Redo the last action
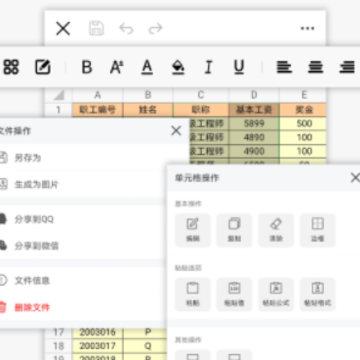This screenshot has width=360, height=360. point(155,28)
